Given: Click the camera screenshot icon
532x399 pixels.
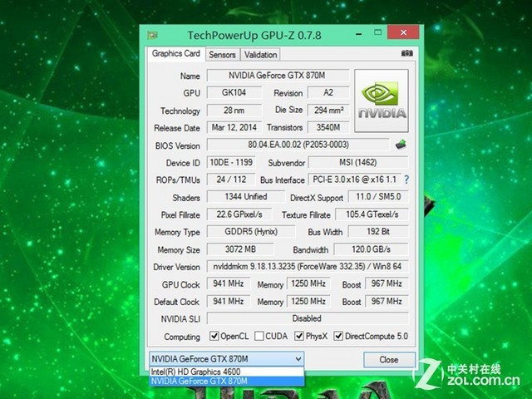Looking at the screenshot, I should click(x=406, y=53).
